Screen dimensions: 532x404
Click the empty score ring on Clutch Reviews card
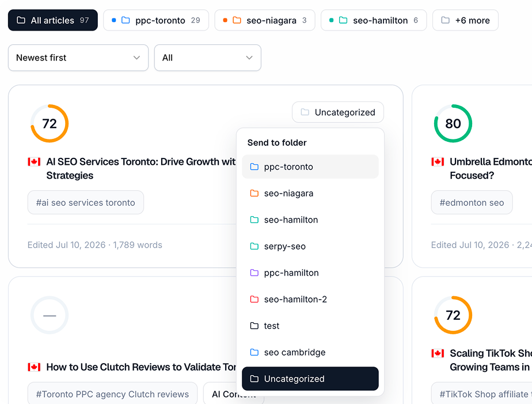pos(50,315)
